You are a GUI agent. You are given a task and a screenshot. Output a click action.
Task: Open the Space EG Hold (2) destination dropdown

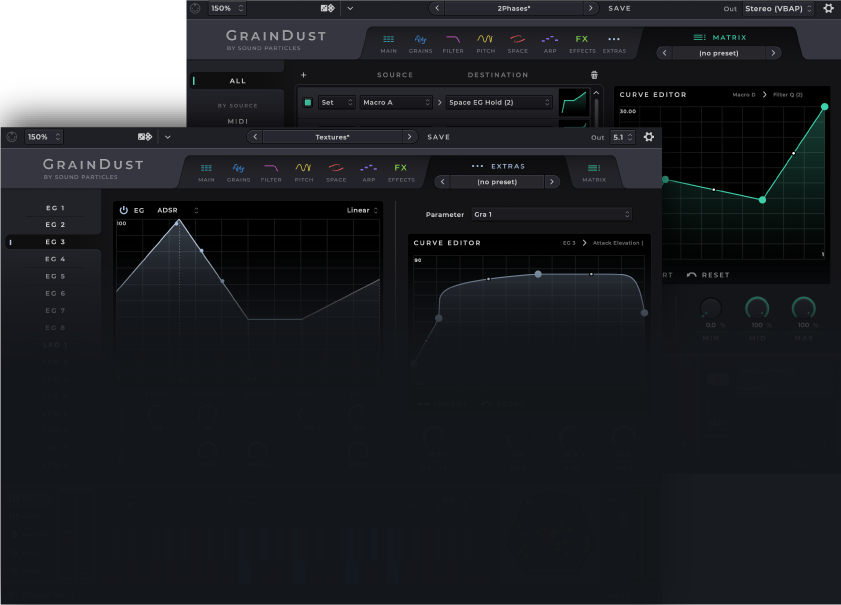click(x=499, y=102)
